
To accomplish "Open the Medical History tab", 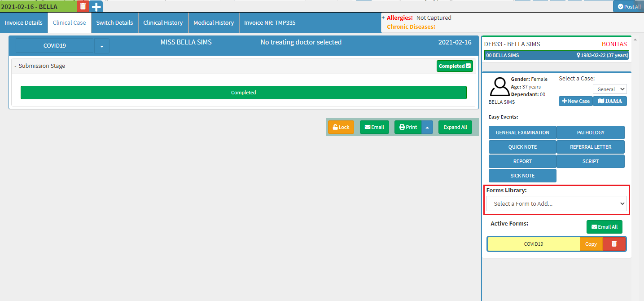I will [x=214, y=22].
